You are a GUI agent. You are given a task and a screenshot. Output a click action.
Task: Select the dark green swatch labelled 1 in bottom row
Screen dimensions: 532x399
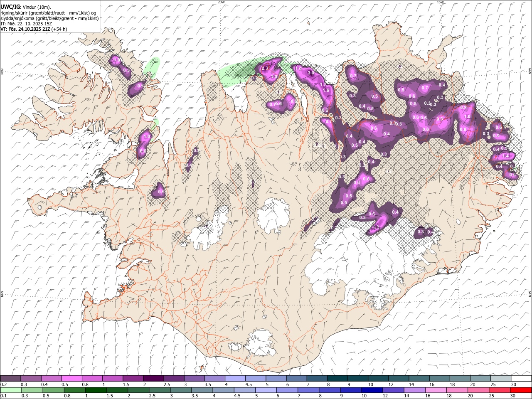[x=96, y=390]
